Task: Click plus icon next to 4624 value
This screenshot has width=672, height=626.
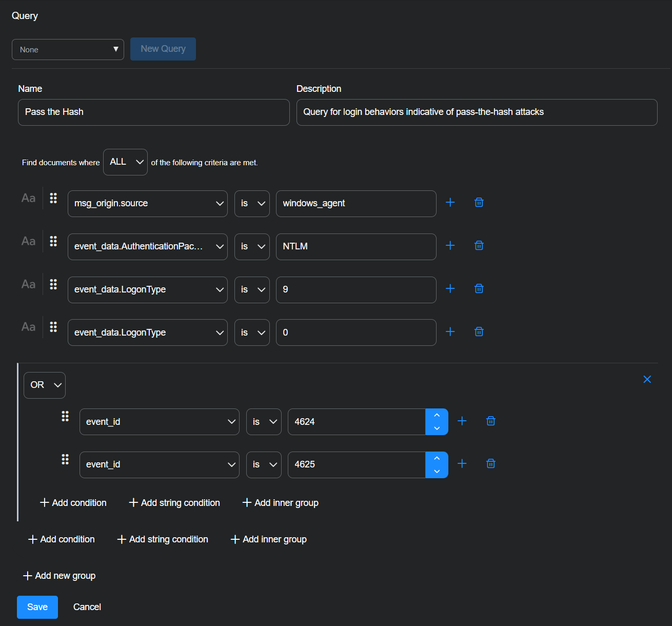Action: pyautogui.click(x=462, y=421)
